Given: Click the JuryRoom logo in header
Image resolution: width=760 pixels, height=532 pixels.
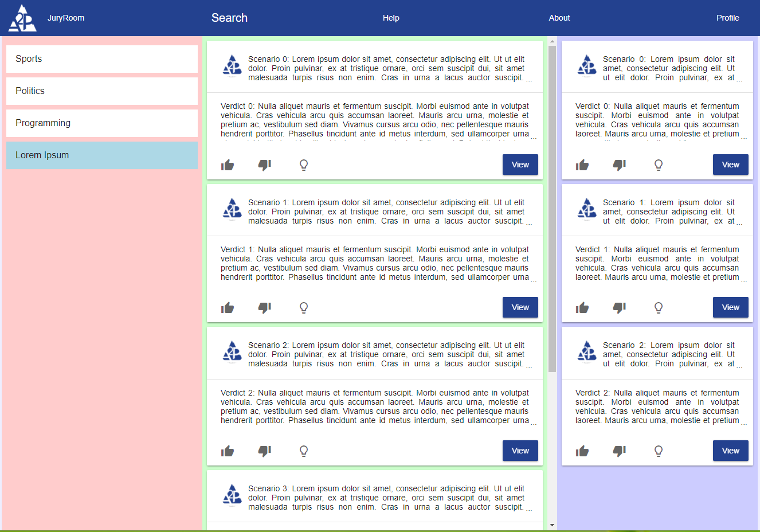Looking at the screenshot, I should [x=22, y=18].
